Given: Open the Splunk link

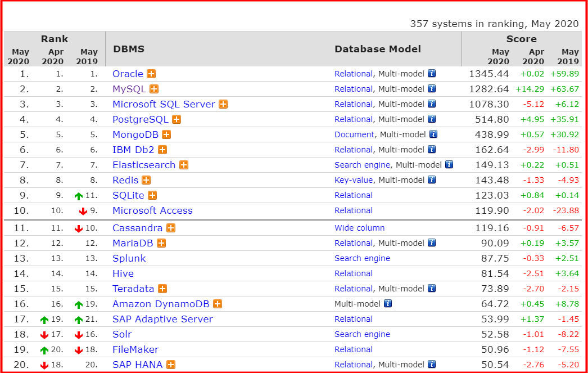Looking at the screenshot, I should tap(129, 259).
